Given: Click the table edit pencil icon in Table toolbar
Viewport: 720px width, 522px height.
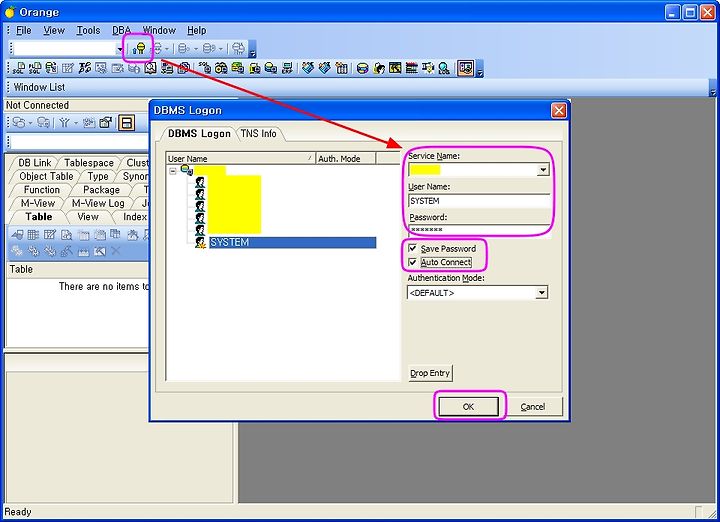Looking at the screenshot, I should pyautogui.click(x=50, y=235).
